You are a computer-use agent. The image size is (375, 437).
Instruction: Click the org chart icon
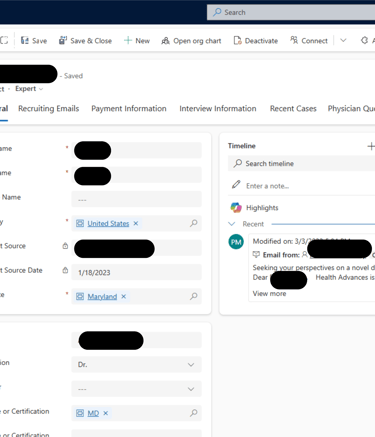(x=165, y=41)
